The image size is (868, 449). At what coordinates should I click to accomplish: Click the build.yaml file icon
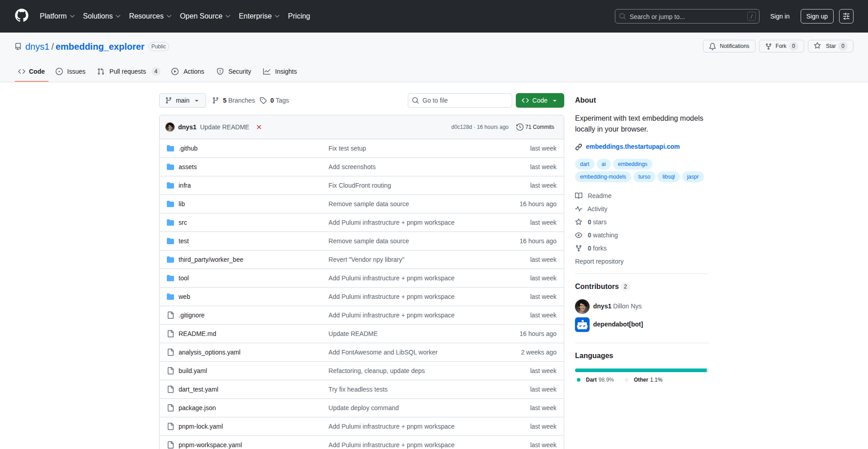click(x=170, y=371)
